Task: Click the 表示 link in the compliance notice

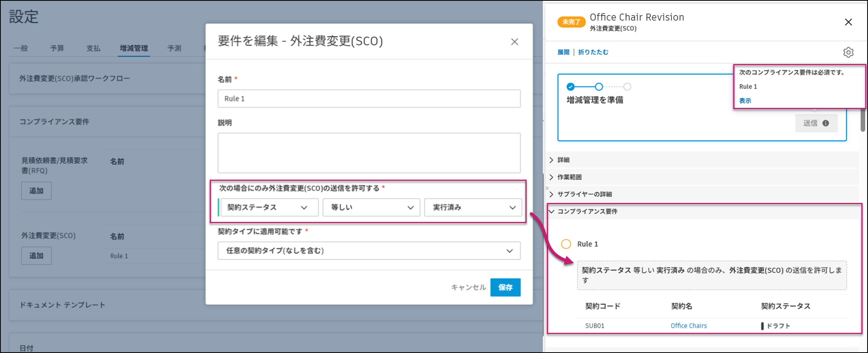Action: (745, 100)
